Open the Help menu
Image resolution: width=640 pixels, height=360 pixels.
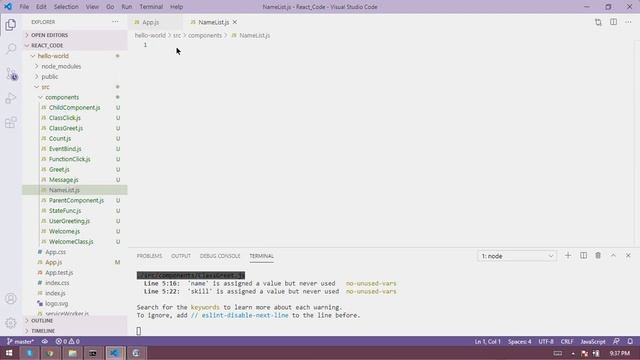tap(176, 7)
